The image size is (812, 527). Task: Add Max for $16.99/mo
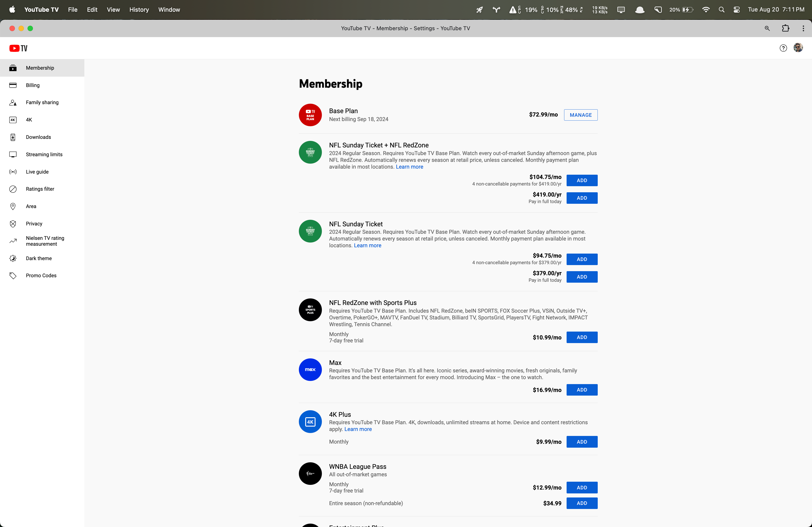pos(582,390)
